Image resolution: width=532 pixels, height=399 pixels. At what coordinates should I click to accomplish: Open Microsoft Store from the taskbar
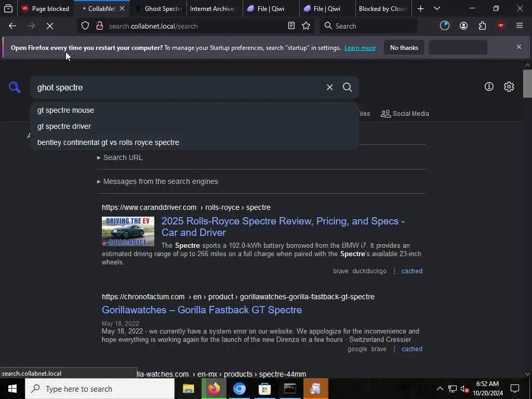click(264, 389)
